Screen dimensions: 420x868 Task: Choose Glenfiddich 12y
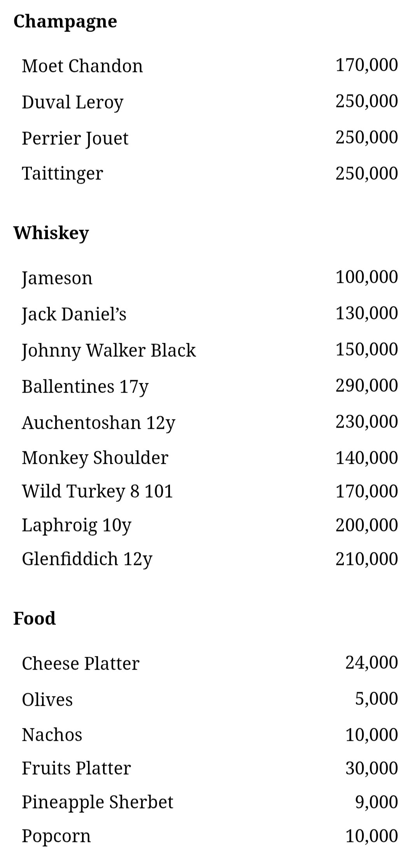210,559
